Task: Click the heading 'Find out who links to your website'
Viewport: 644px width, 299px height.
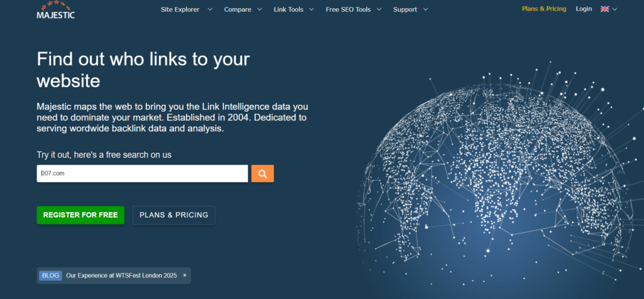Action: point(143,70)
